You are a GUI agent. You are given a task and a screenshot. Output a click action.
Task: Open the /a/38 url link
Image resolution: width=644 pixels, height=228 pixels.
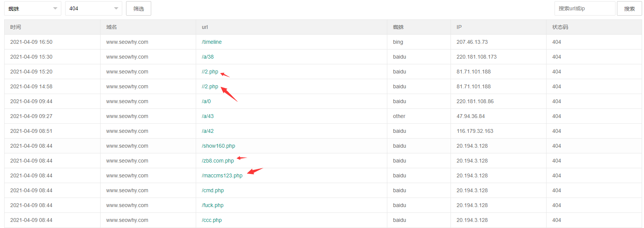pyautogui.click(x=208, y=57)
